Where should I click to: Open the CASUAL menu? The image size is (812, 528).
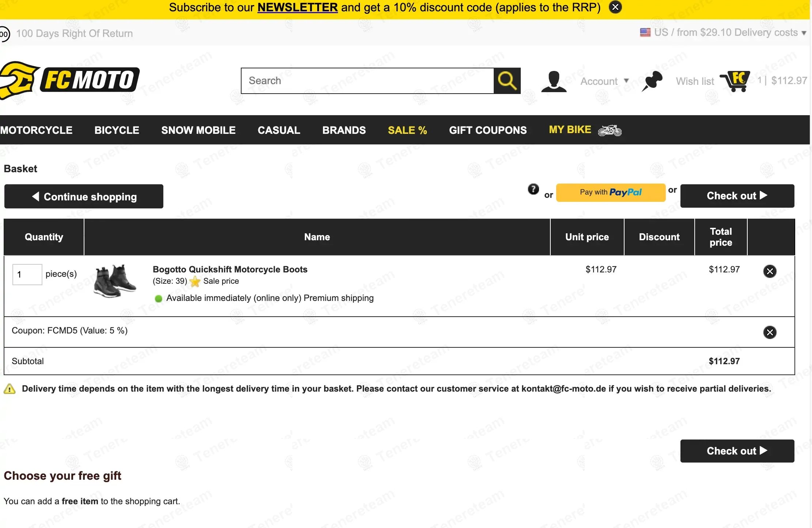pos(279,130)
